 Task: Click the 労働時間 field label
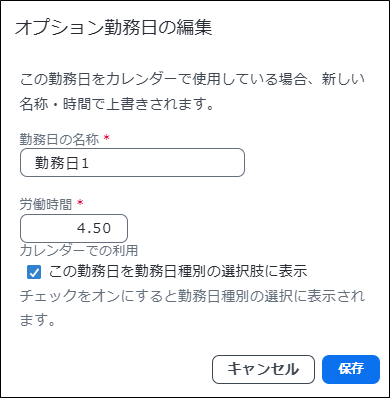(x=46, y=204)
